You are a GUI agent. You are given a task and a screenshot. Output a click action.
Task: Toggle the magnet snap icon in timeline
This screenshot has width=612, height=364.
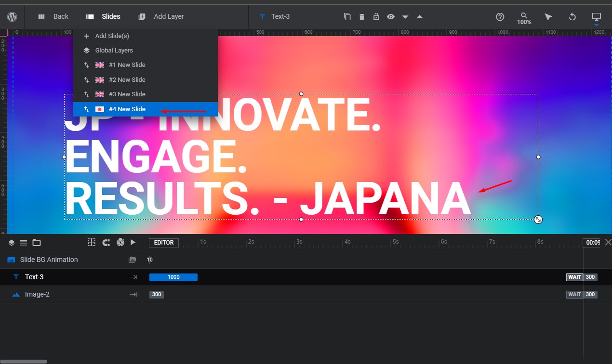106,243
